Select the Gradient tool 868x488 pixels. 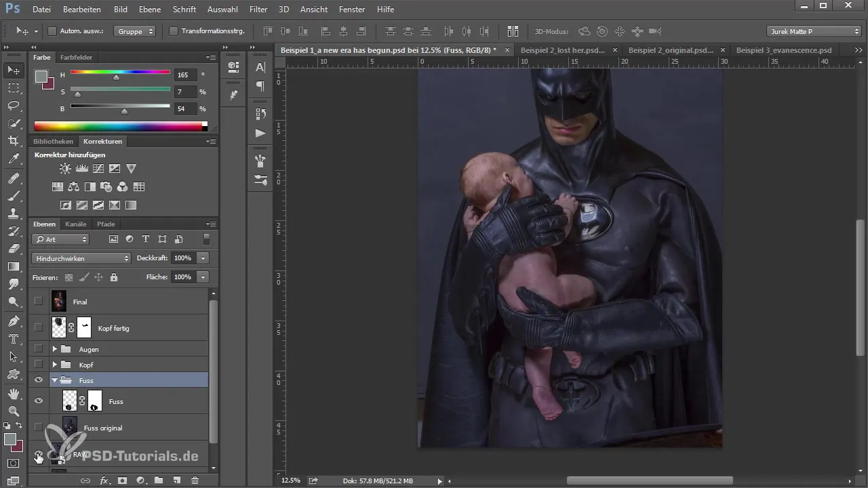[14, 266]
